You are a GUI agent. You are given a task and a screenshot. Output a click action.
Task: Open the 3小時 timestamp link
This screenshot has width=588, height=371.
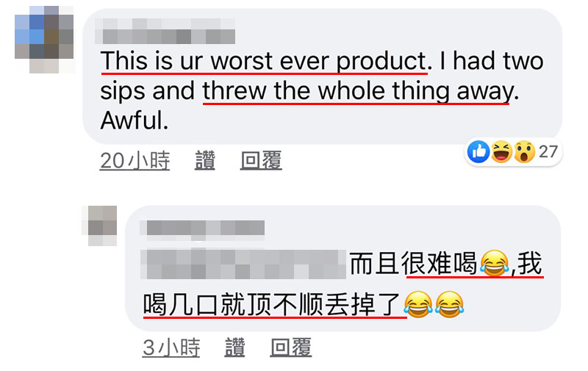(x=171, y=347)
